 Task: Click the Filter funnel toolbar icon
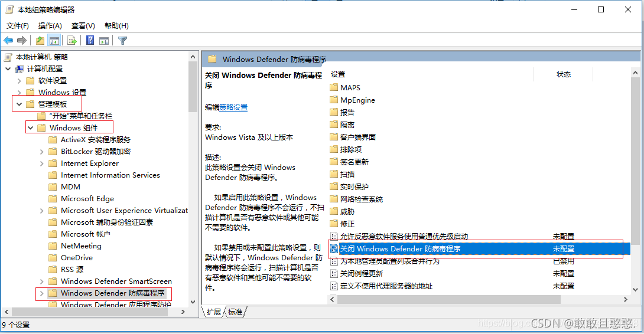click(x=122, y=40)
